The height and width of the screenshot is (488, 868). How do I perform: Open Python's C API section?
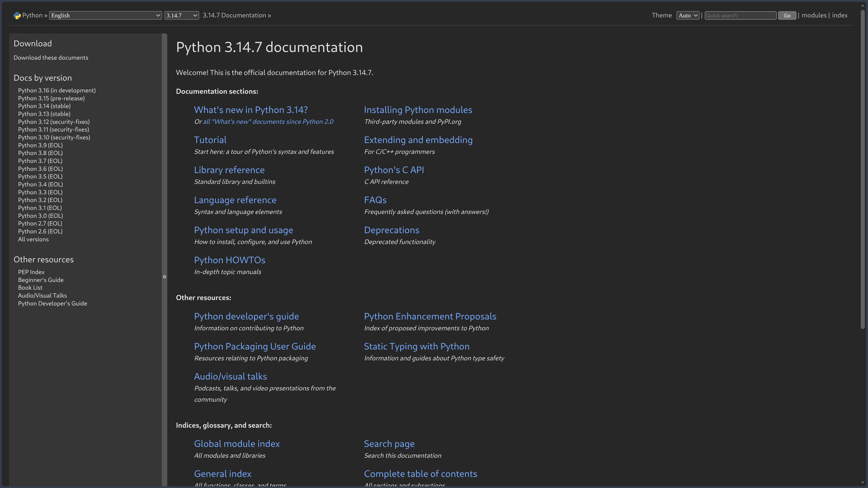tap(394, 170)
